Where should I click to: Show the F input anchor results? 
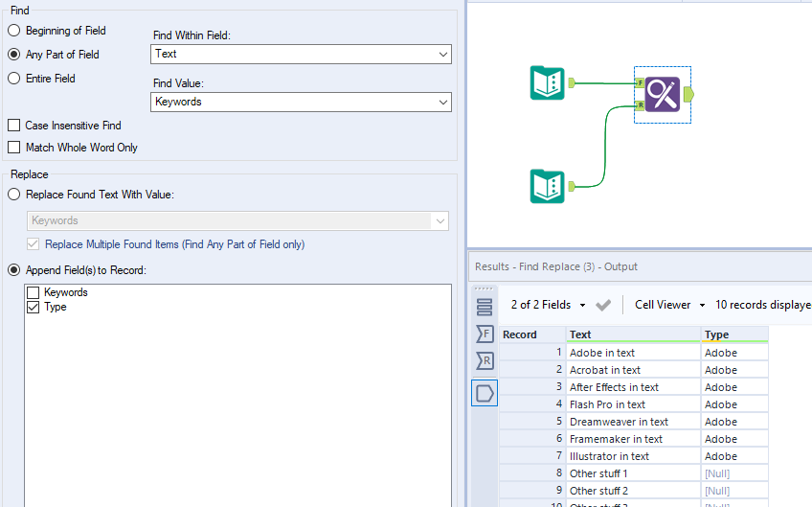pos(485,334)
